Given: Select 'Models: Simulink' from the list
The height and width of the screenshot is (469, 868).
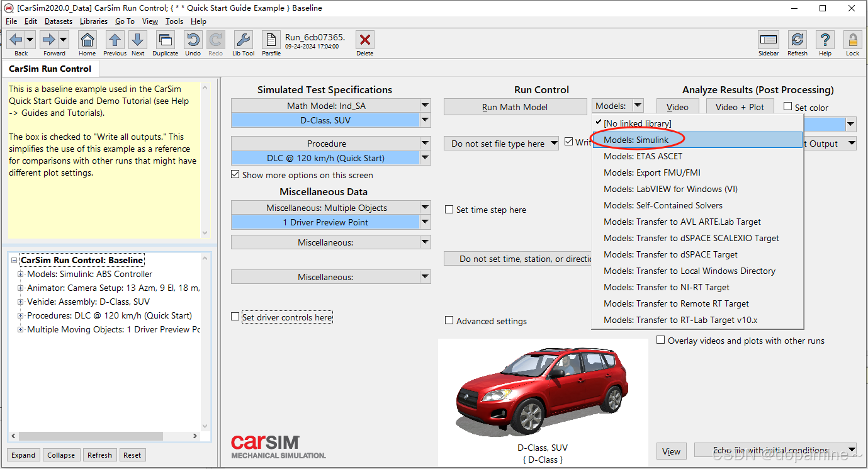Looking at the screenshot, I should 697,140.
